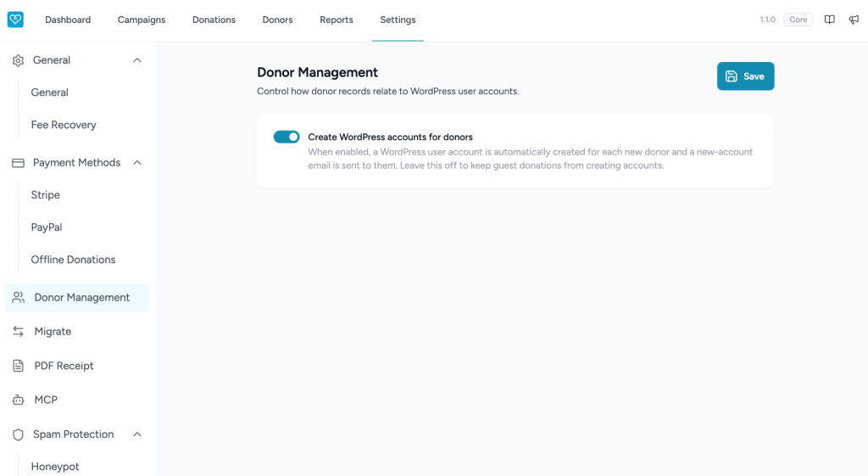Click the General gear icon in sidebar
This screenshot has width=868, height=476.
tap(19, 60)
